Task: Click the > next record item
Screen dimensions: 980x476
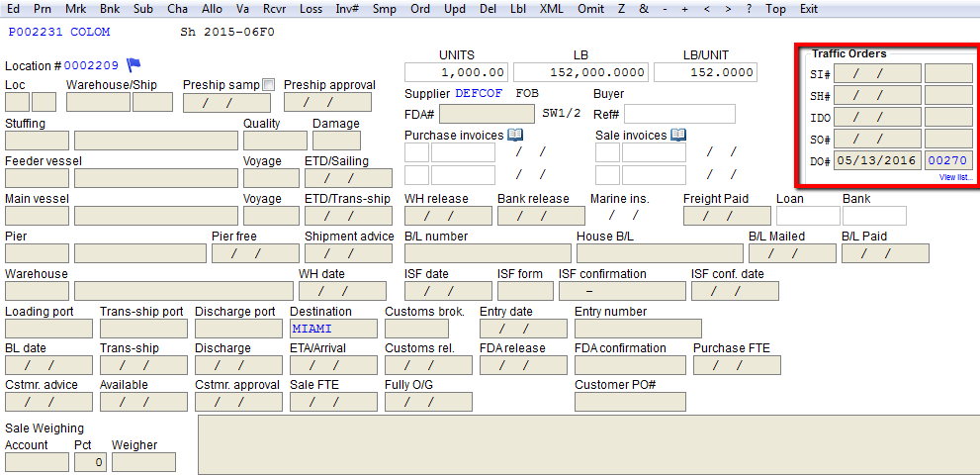Action: (x=728, y=9)
